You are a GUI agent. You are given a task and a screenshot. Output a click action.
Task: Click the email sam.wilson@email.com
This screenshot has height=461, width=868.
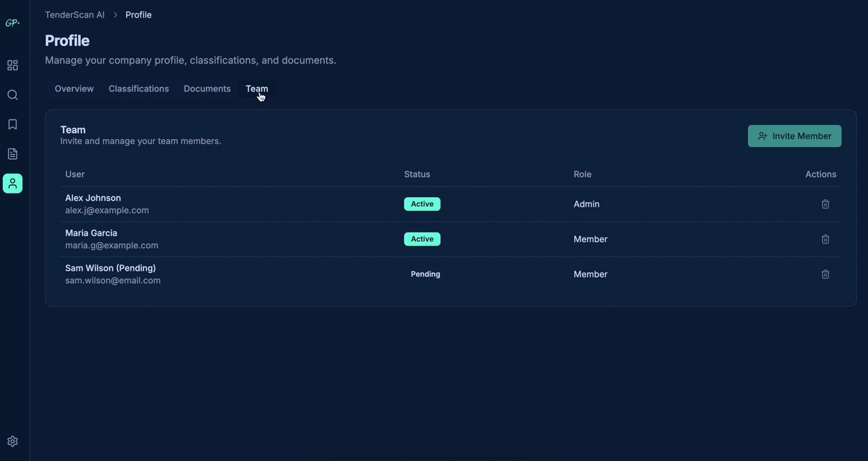coord(113,280)
